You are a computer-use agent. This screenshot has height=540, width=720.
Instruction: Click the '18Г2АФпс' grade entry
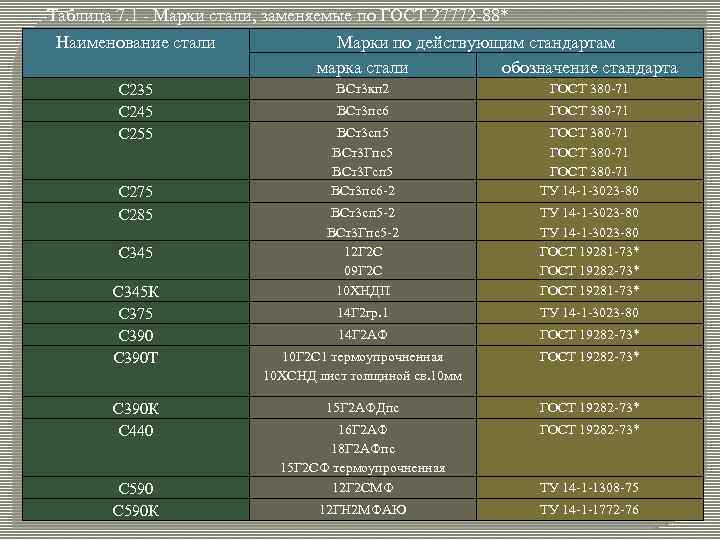coord(363,449)
